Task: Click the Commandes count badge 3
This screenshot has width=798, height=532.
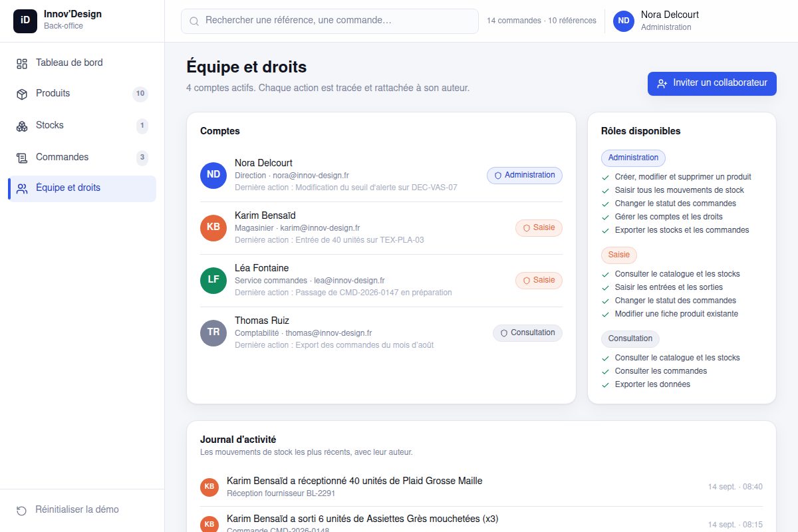Action: 142,158
